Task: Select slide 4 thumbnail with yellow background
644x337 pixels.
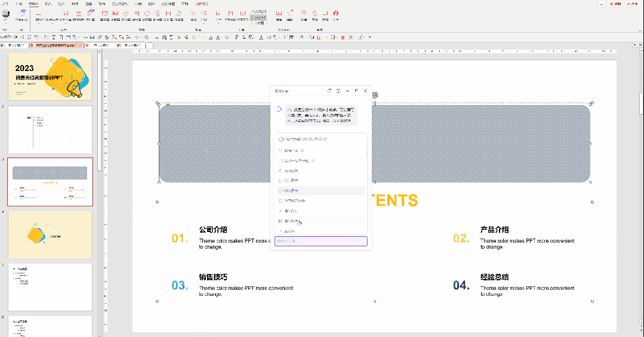Action: [50, 235]
